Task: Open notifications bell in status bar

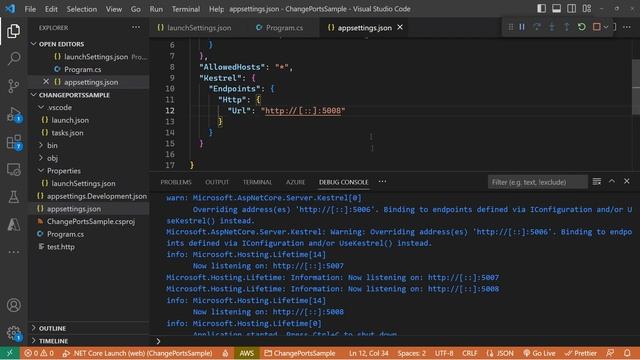Action: [627, 353]
